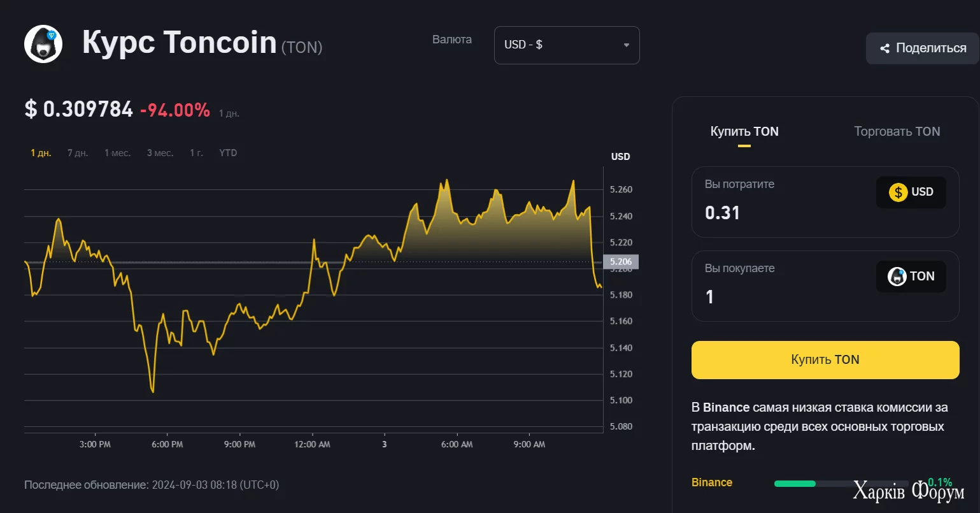980x513 pixels.
Task: Click the Вы потратите amount field
Action: [x=783, y=213]
